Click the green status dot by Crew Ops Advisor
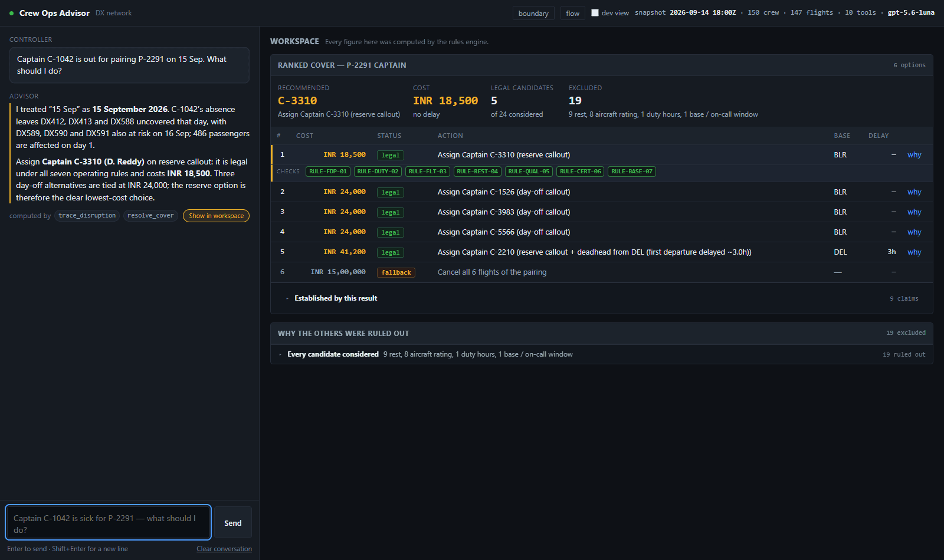Image resolution: width=944 pixels, height=560 pixels. 12,13
